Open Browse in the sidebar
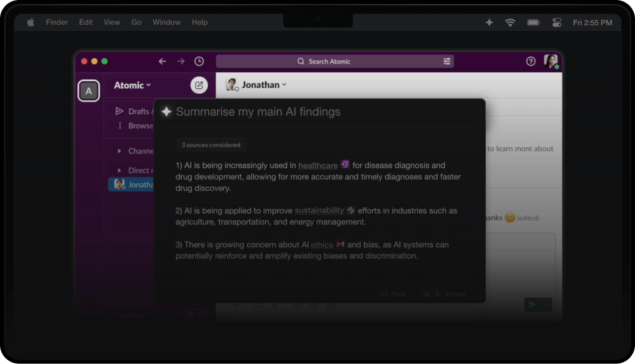 point(136,126)
